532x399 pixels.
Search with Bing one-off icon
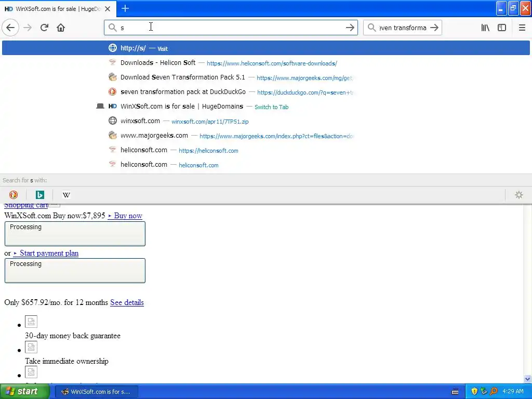(x=39, y=195)
